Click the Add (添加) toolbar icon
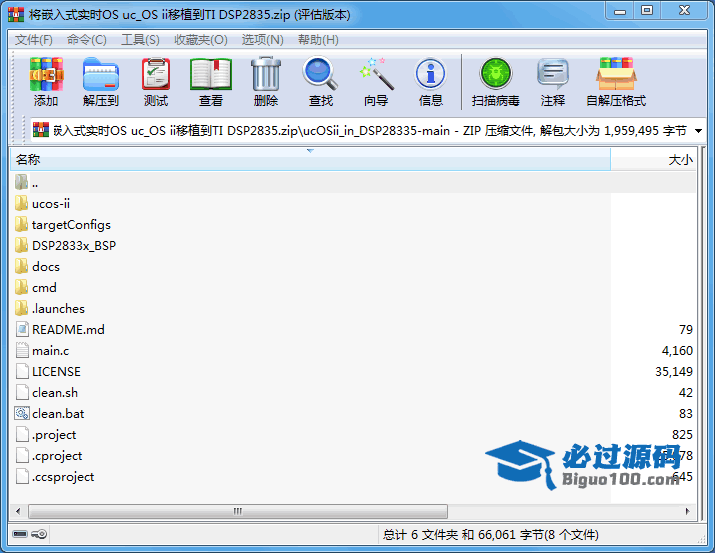 pyautogui.click(x=46, y=74)
